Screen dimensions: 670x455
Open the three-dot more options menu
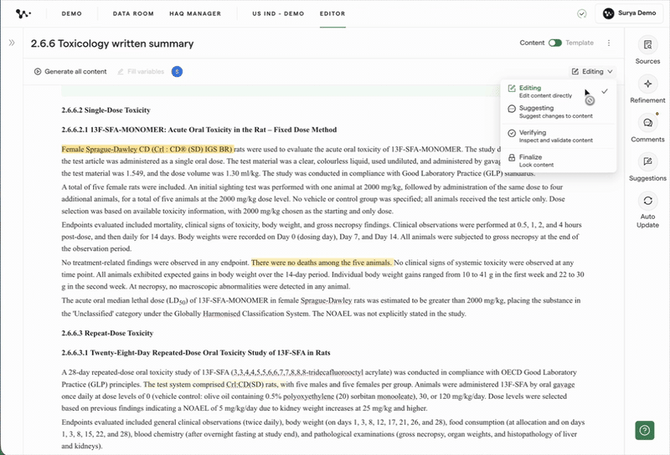[609, 43]
